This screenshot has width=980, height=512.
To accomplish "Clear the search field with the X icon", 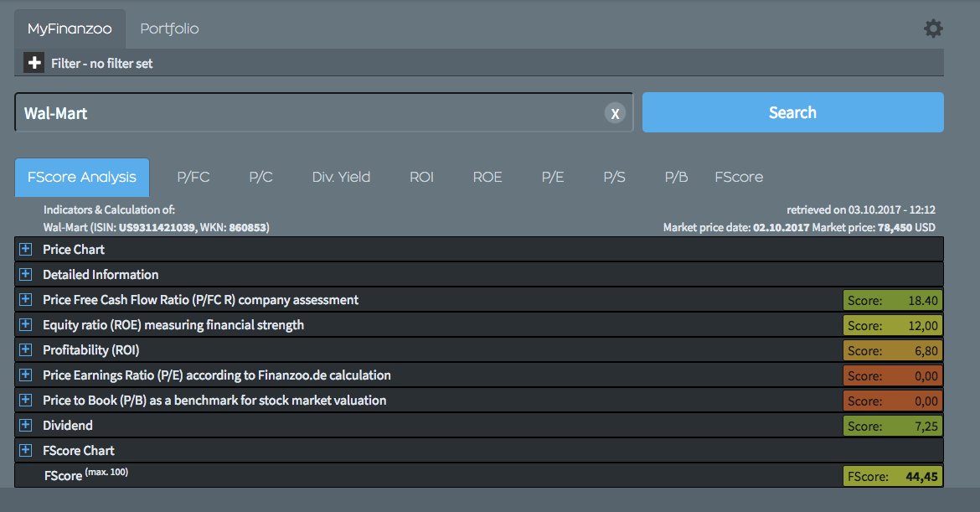I will (x=614, y=112).
